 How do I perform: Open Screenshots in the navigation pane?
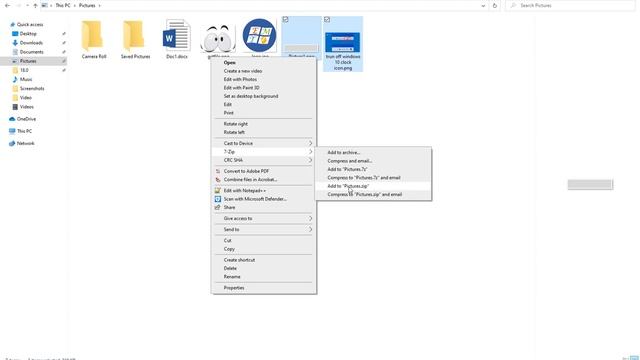32,88
